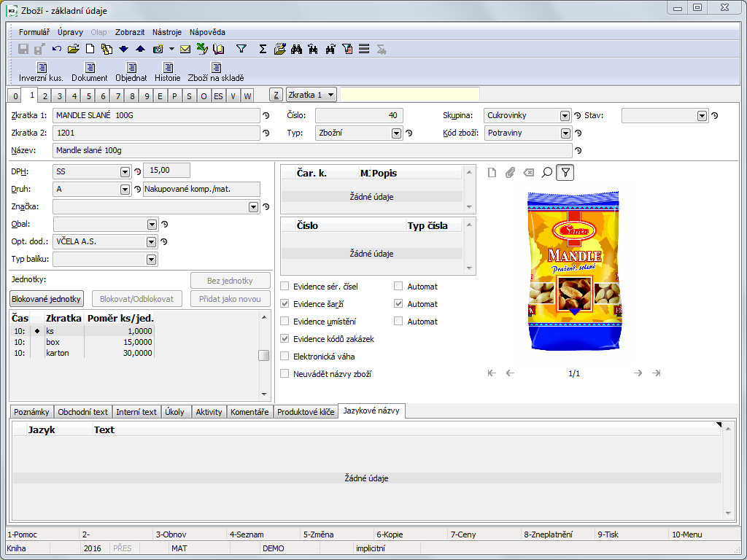This screenshot has height=560, width=747.
Task: Click the paperclip attach icon above image
Action: pyautogui.click(x=510, y=172)
